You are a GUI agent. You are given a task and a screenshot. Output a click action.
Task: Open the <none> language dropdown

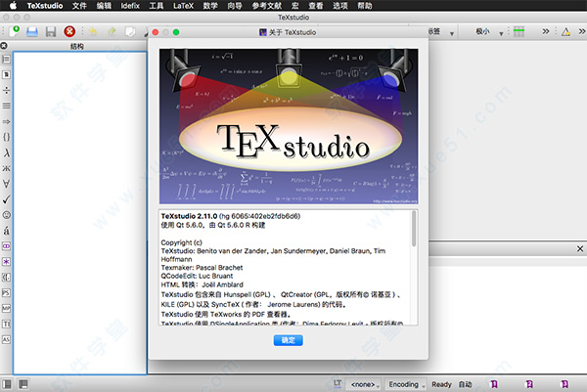pyautogui.click(x=365, y=384)
